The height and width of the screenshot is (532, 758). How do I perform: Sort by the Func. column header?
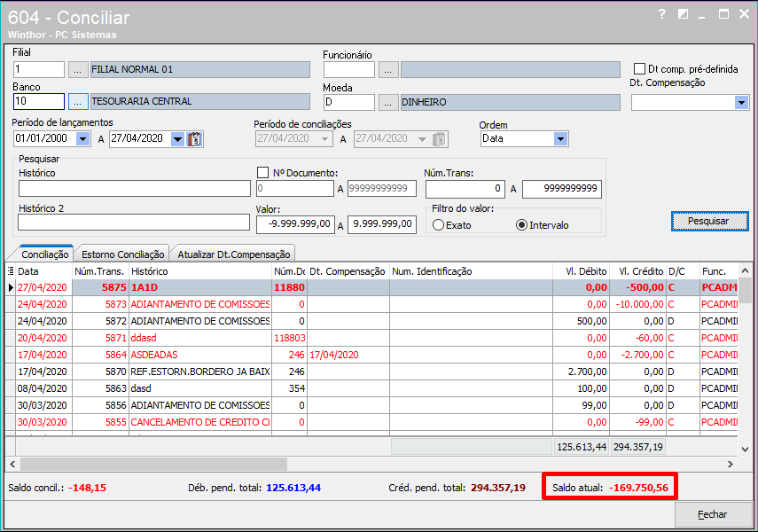point(719,271)
